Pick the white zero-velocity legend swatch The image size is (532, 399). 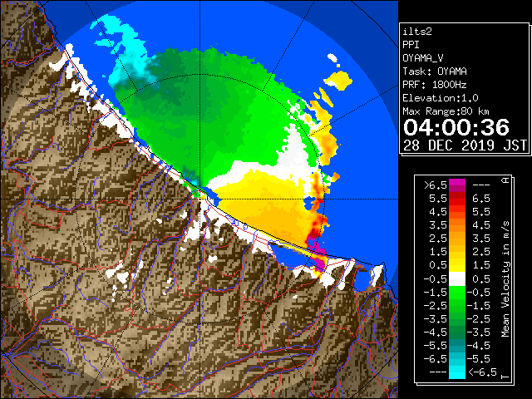457,279
